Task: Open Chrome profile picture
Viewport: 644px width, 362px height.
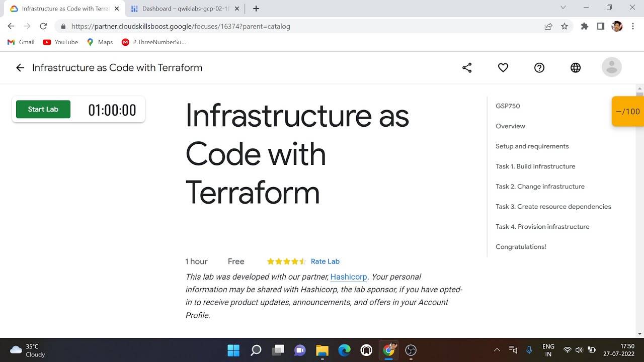Action: click(617, 26)
